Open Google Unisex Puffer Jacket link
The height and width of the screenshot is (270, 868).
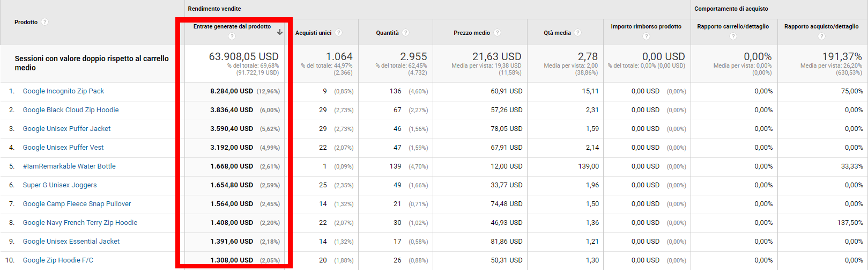click(66, 129)
